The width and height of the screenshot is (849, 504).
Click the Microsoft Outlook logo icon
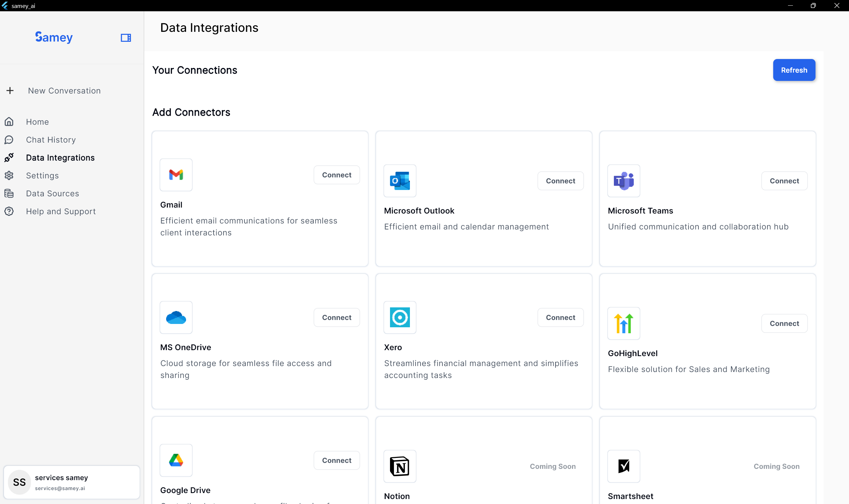400,181
